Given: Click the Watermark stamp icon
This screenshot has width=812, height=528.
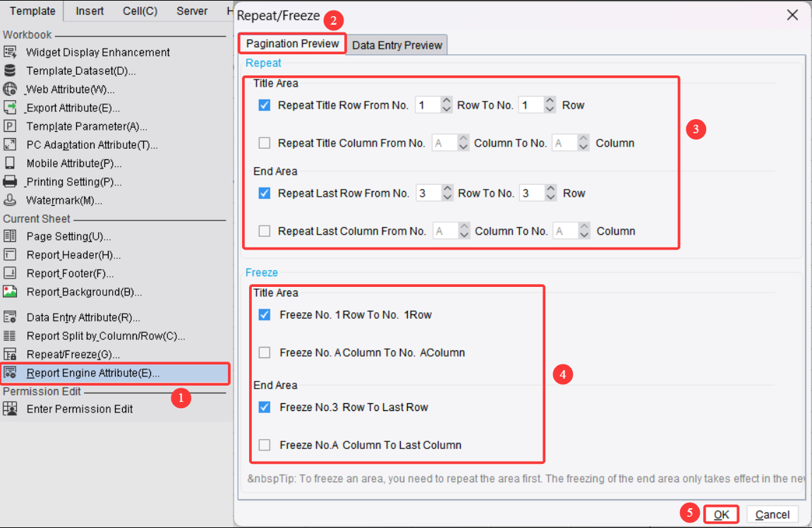Looking at the screenshot, I should coord(10,199).
